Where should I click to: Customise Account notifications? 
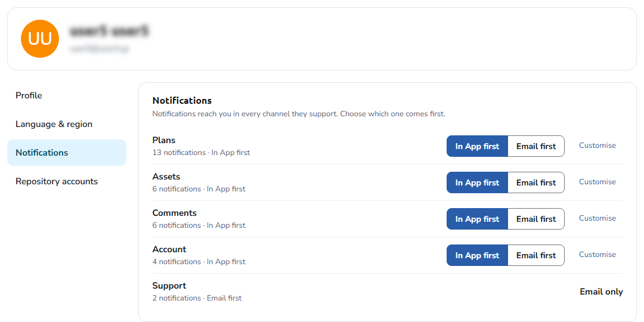click(597, 254)
